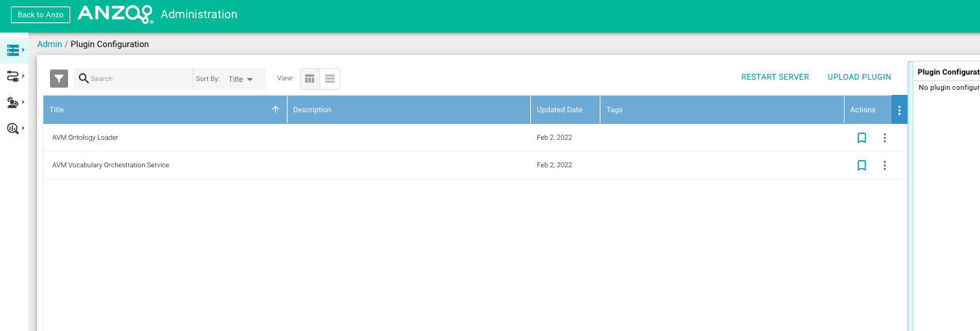
Task: Click the filter funnel icon
Action: [x=59, y=79]
